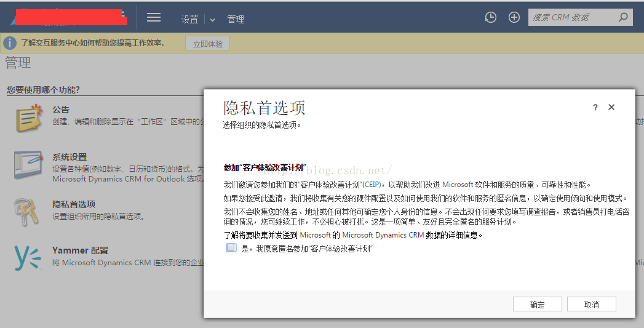Click the 立即体验 button

click(x=207, y=44)
